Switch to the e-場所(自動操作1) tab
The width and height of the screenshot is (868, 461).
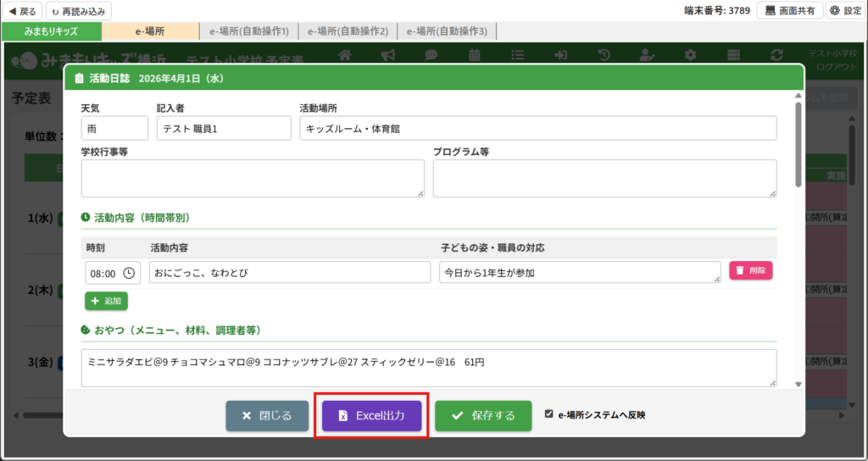coord(248,31)
